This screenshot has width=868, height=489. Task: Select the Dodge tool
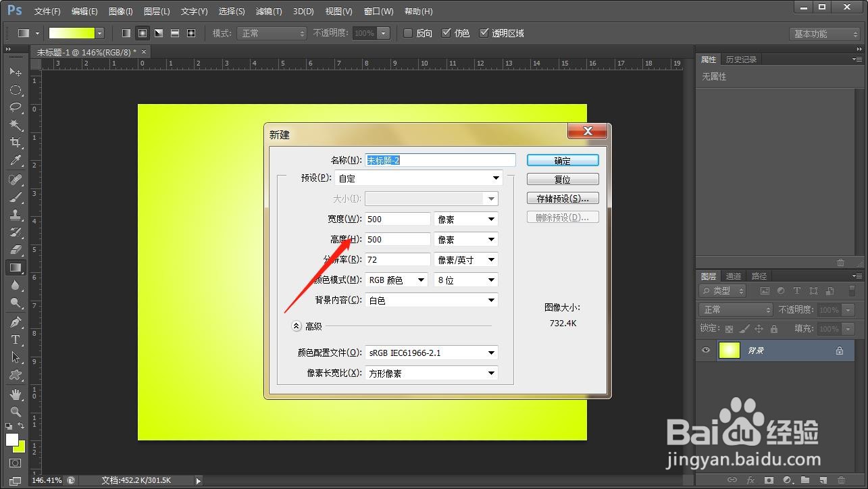[15, 303]
